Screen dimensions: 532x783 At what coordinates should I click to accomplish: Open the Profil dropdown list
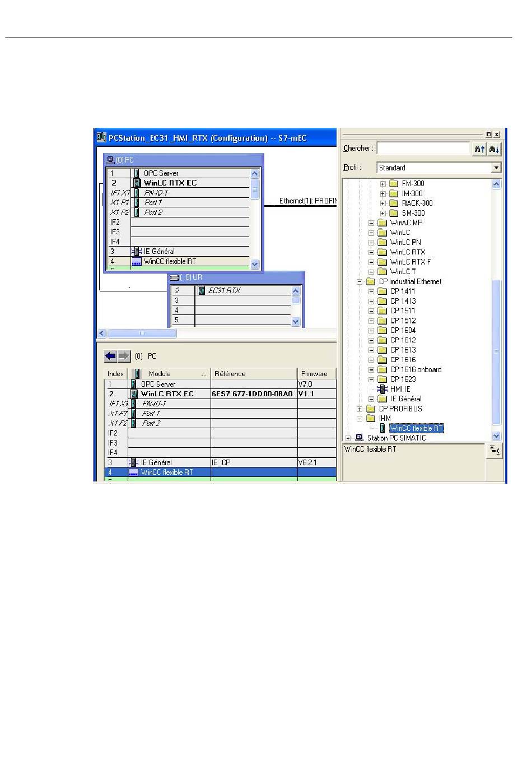(x=496, y=168)
